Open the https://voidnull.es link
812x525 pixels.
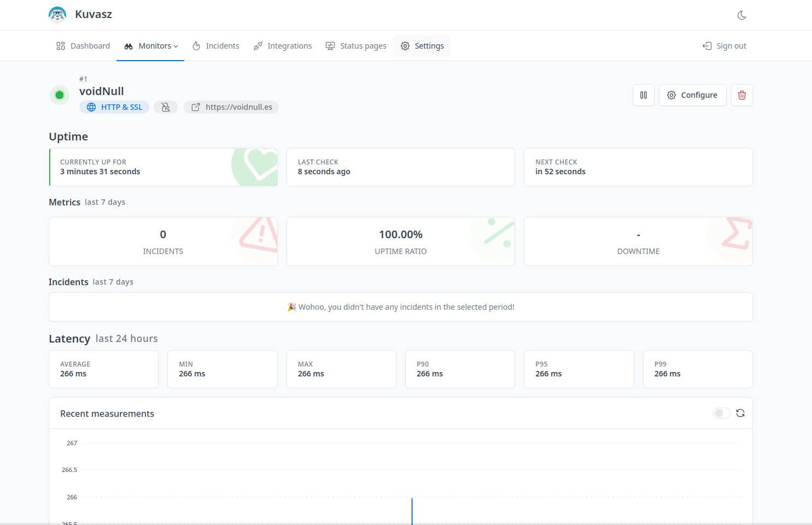[238, 107]
